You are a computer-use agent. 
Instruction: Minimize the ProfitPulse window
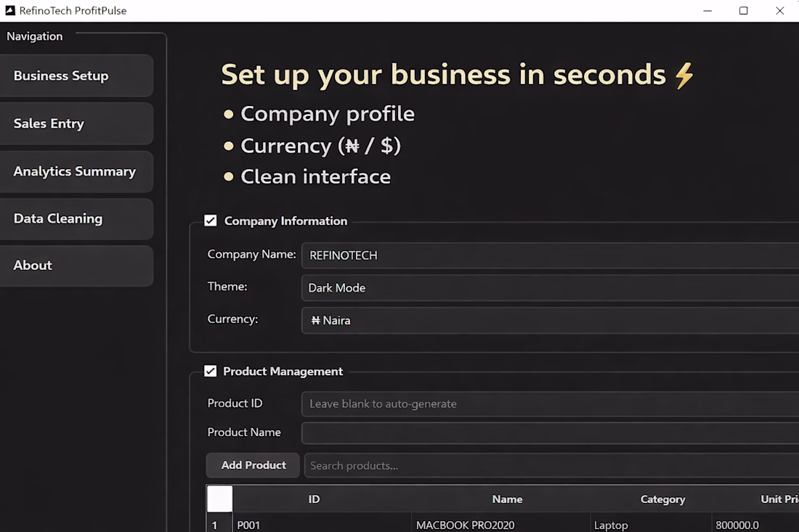(x=707, y=11)
